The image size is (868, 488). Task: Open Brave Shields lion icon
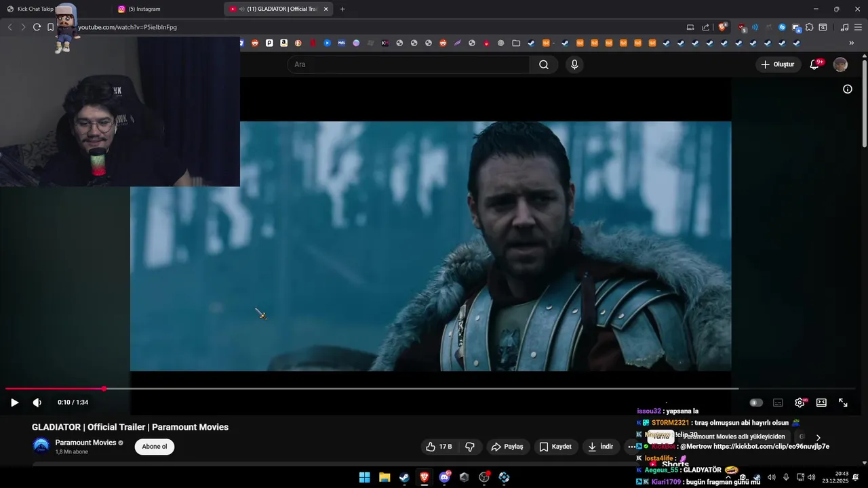tap(722, 27)
